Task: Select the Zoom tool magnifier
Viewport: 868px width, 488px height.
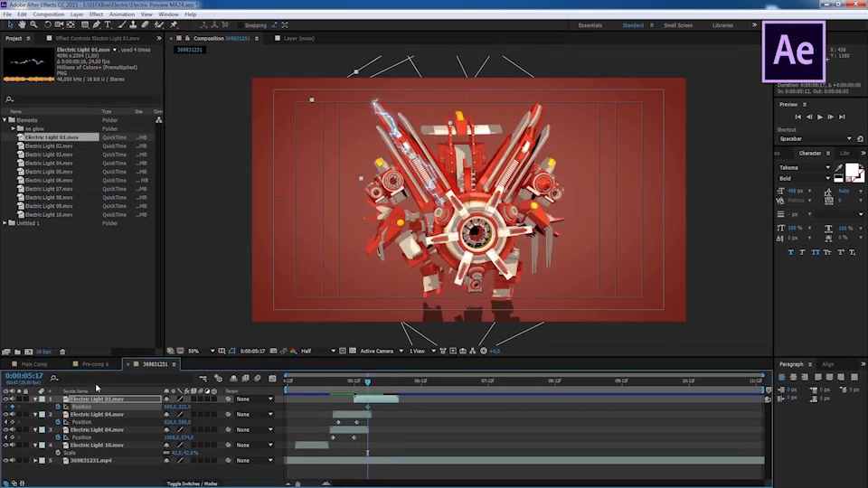Action: click(x=33, y=25)
